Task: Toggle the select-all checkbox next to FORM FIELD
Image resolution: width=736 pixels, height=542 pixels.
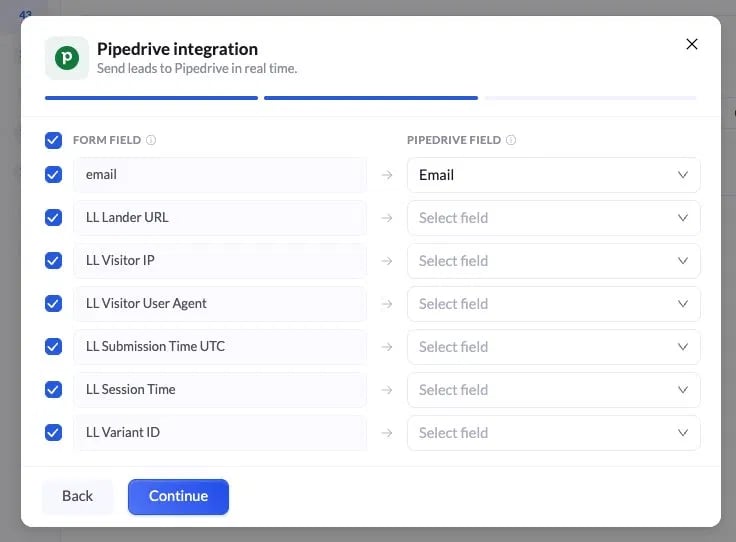Action: coord(54,140)
